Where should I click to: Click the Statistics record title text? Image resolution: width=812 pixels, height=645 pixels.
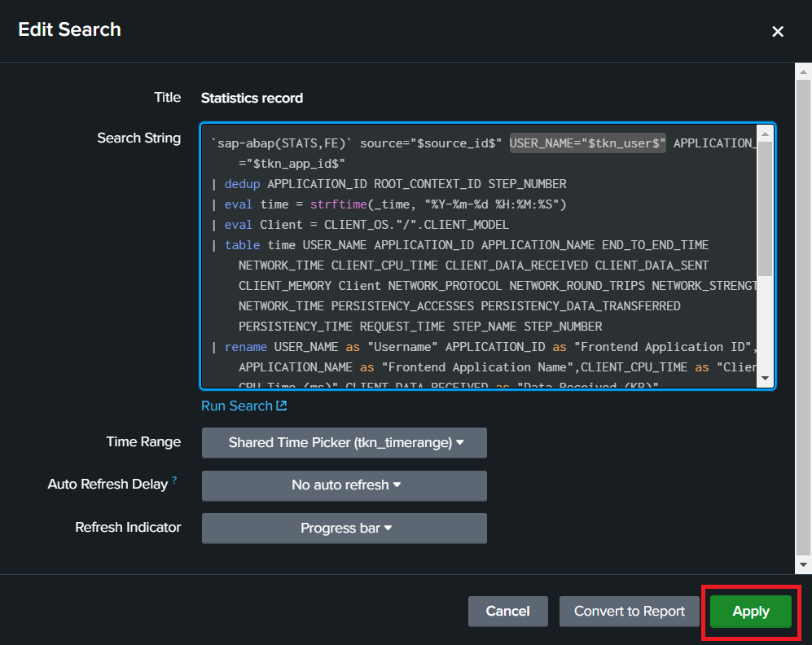click(252, 98)
